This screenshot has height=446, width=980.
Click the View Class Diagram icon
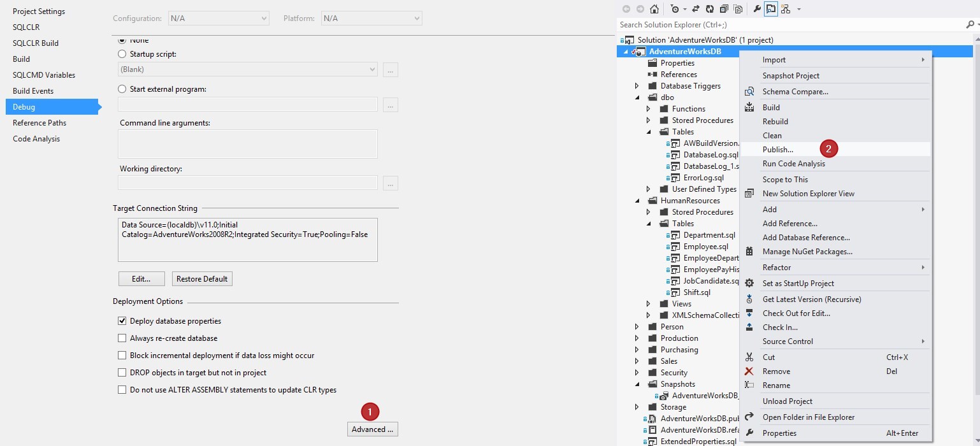pyautogui.click(x=785, y=9)
